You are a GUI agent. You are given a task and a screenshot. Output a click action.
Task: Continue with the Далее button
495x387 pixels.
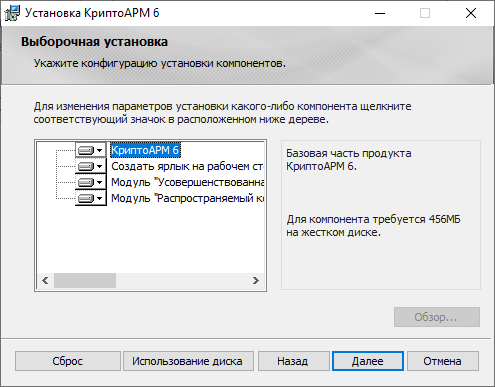click(x=368, y=361)
